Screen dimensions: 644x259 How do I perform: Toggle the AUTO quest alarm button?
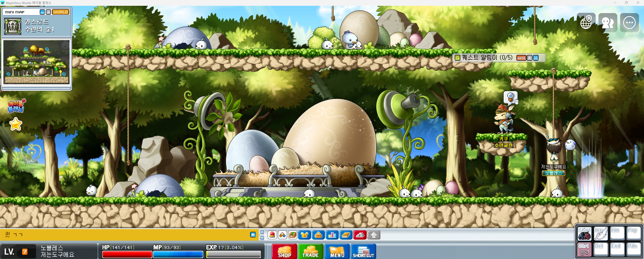[x=521, y=58]
